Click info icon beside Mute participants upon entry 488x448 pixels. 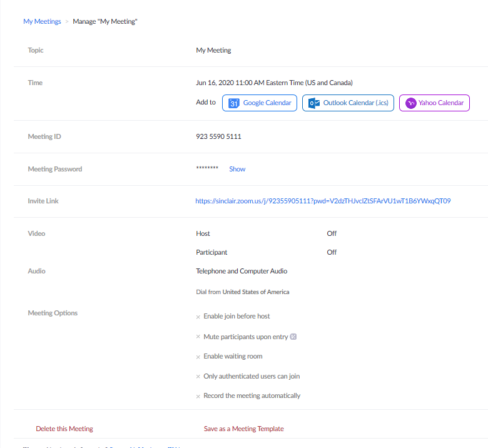[x=293, y=337]
